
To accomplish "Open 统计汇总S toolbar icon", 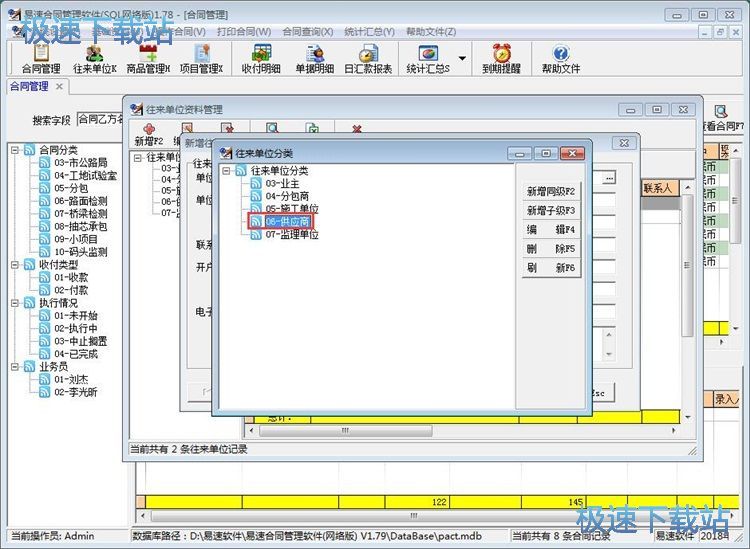I will point(428,58).
